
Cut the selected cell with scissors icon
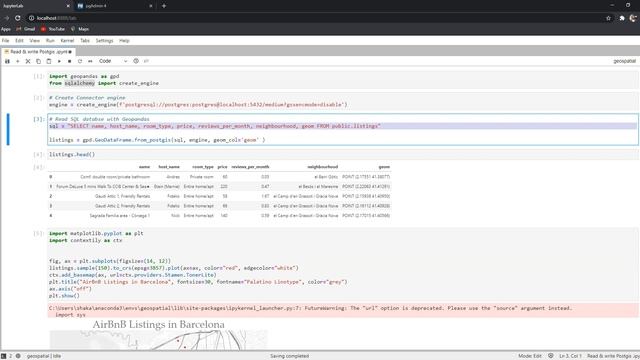28,61
